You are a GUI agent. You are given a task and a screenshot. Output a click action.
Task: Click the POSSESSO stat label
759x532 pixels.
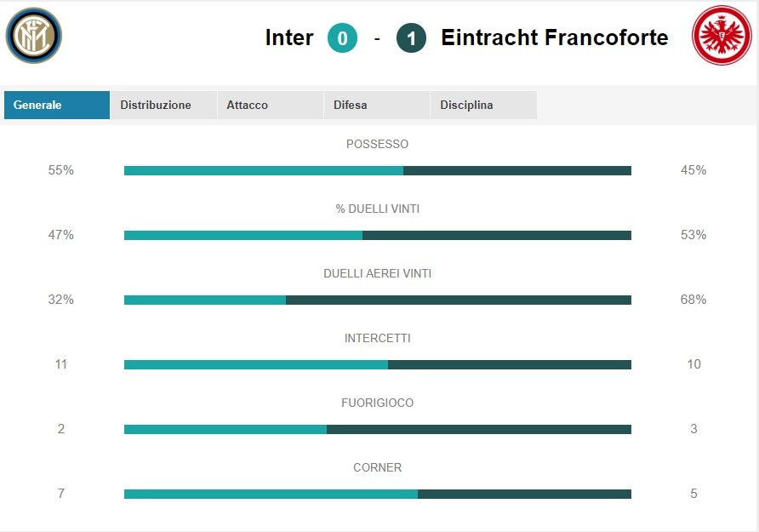(x=377, y=144)
